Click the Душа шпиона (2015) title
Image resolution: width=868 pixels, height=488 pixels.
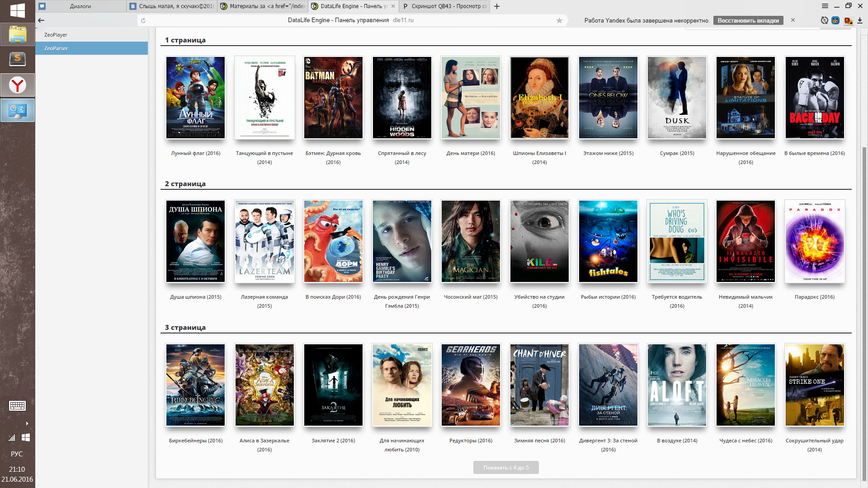coord(196,297)
